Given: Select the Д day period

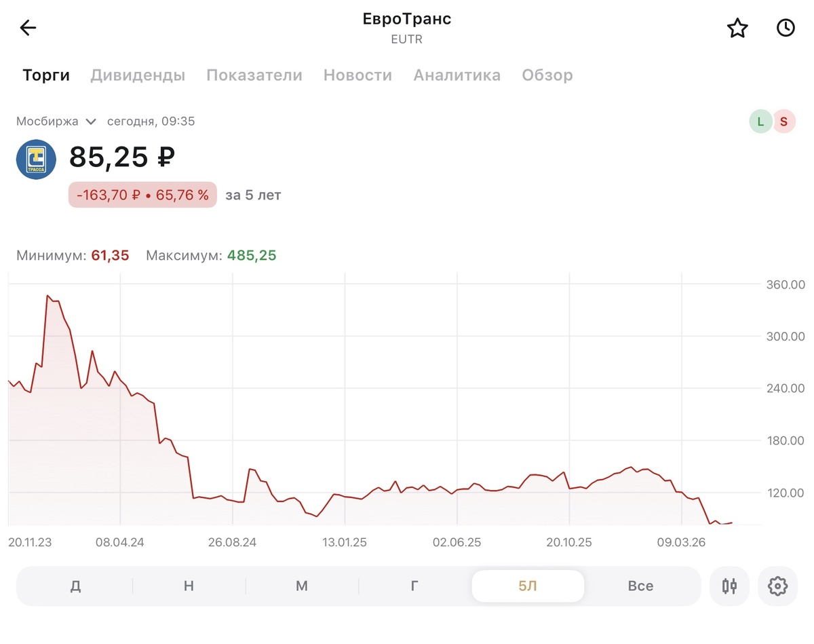Looking at the screenshot, I should [75, 586].
